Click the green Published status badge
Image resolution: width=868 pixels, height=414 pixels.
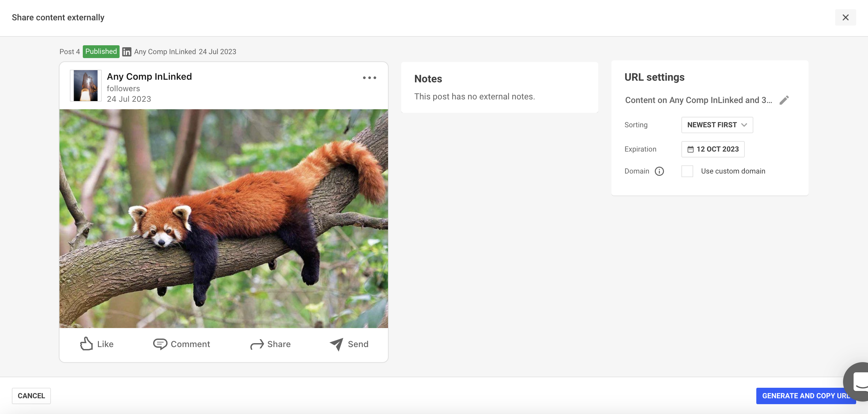tap(101, 52)
